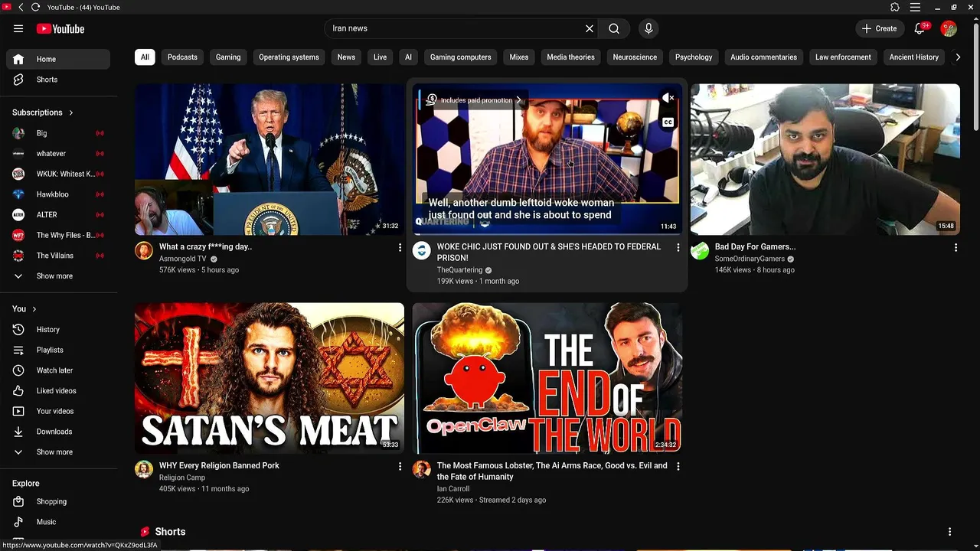Click the Create button
This screenshot has height=551, width=980.
click(879, 28)
